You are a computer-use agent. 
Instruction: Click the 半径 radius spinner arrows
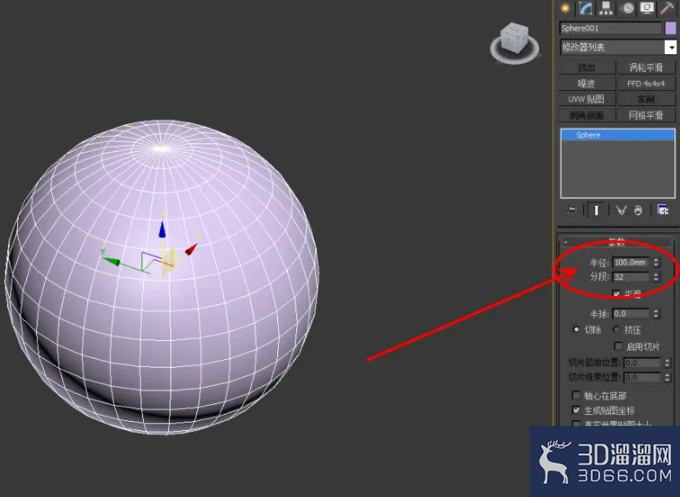656,262
